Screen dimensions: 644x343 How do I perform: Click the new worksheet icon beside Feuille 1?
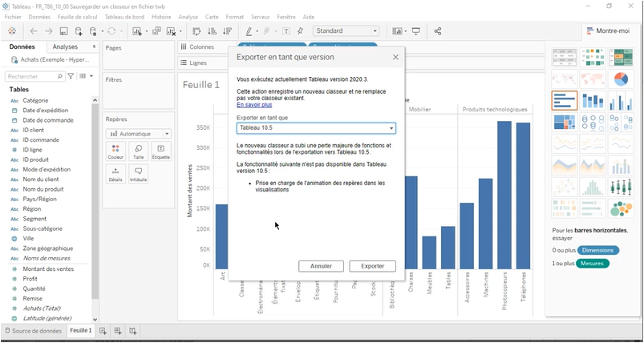click(x=103, y=331)
